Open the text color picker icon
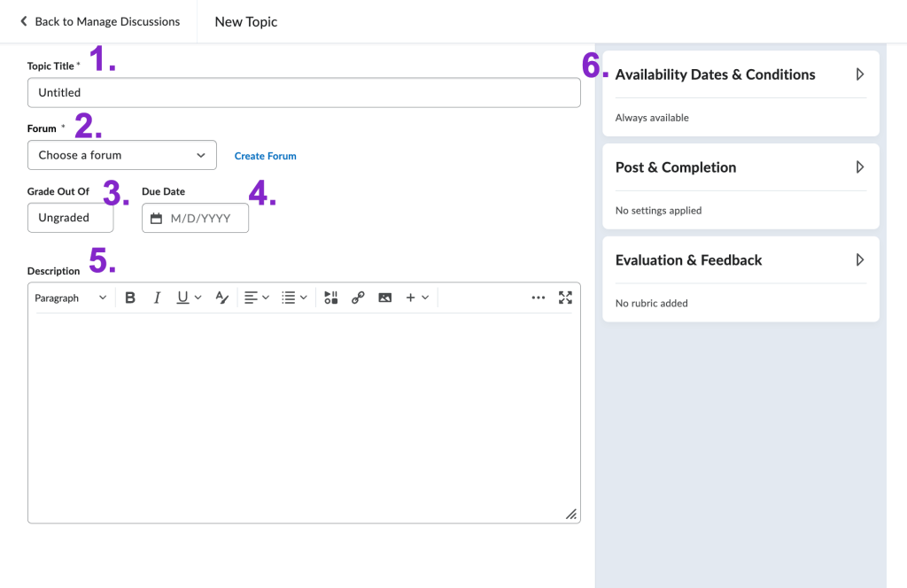This screenshot has height=588, width=907. click(x=221, y=298)
